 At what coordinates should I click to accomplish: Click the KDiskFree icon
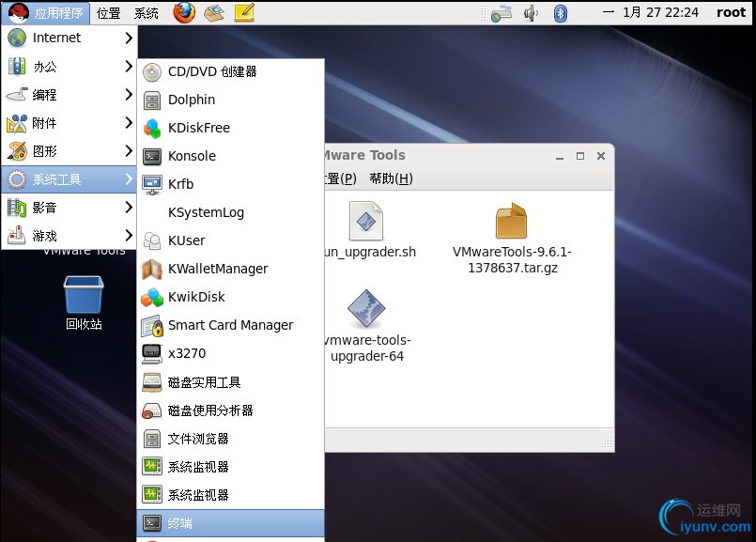coord(152,129)
